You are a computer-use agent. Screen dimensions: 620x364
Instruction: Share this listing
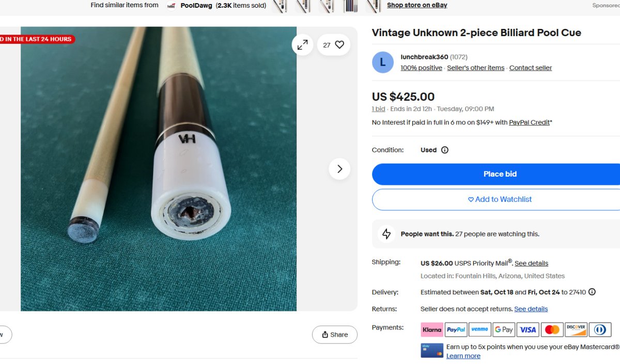coord(334,335)
